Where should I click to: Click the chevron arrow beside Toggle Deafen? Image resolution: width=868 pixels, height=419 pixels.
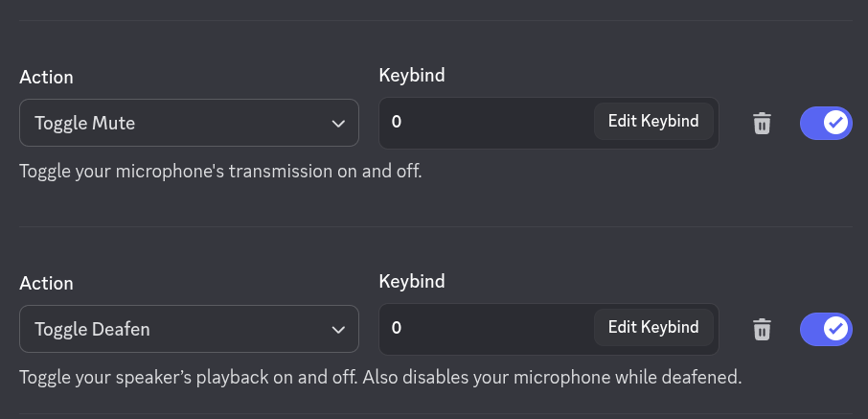(x=337, y=330)
